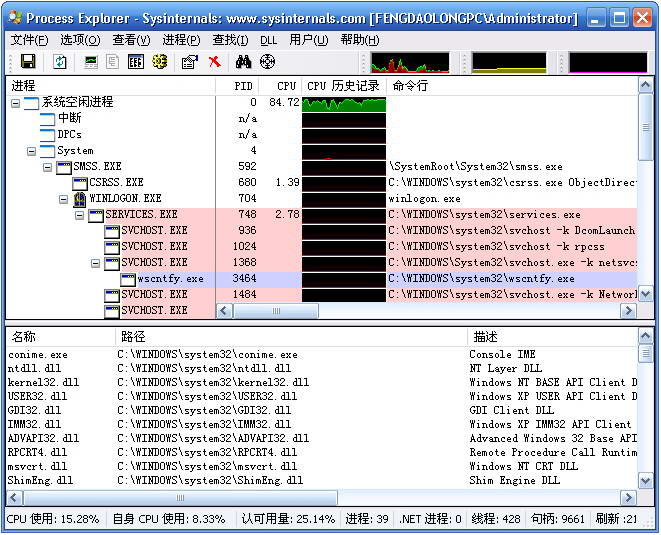The height and width of the screenshot is (535, 661).
Task: Click the 进程: 39 status bar entry
Action: (x=367, y=519)
